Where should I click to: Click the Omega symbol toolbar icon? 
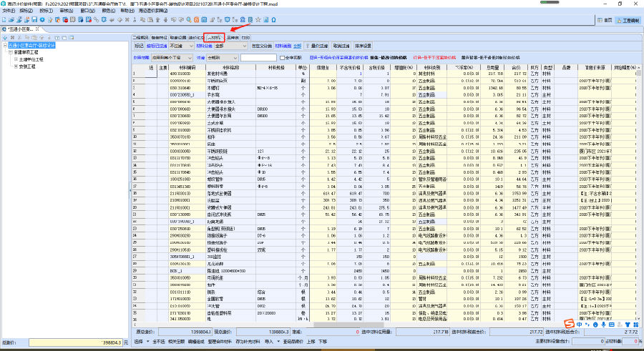[x=273, y=19]
